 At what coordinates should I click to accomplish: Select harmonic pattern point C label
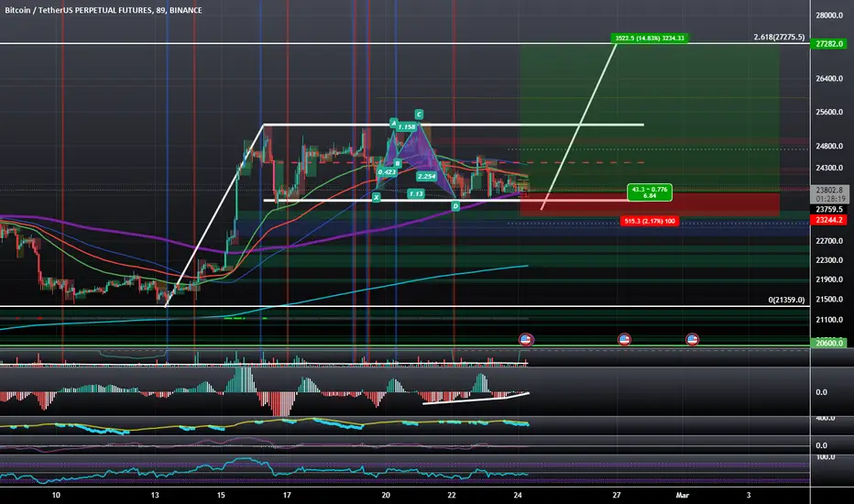coord(419,115)
